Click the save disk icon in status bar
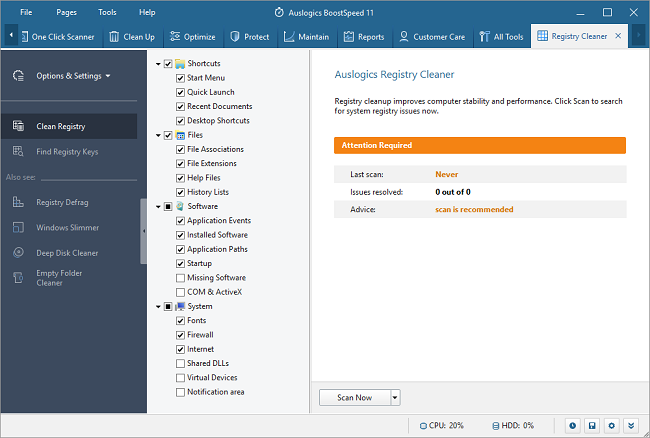This screenshot has width=650, height=438. pyautogui.click(x=592, y=426)
